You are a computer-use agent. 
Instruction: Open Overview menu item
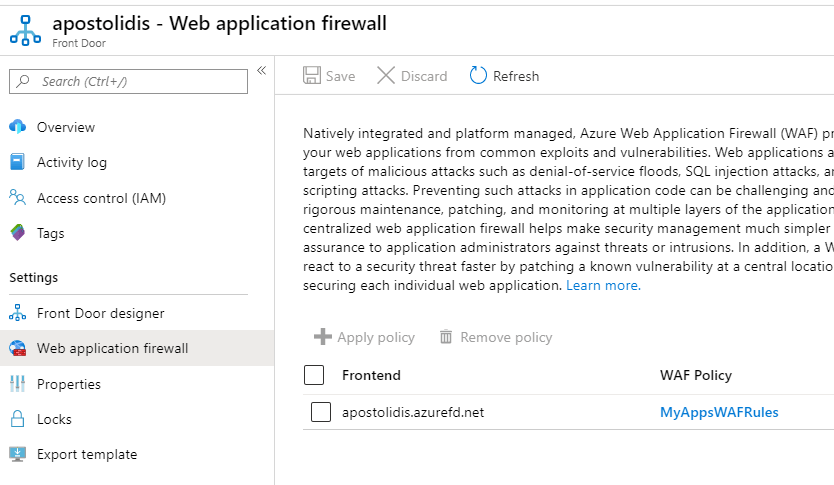65,127
